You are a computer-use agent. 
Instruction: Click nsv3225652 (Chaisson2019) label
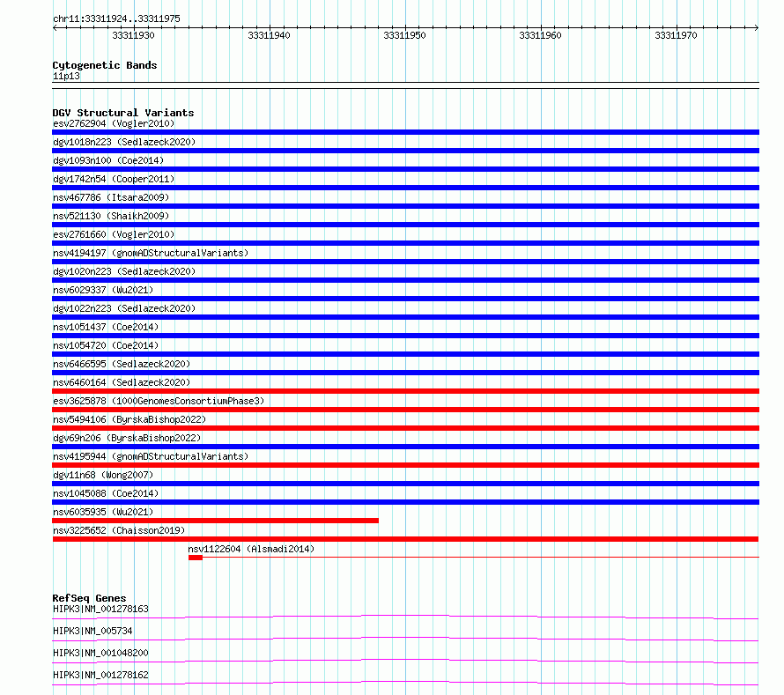[119, 530]
